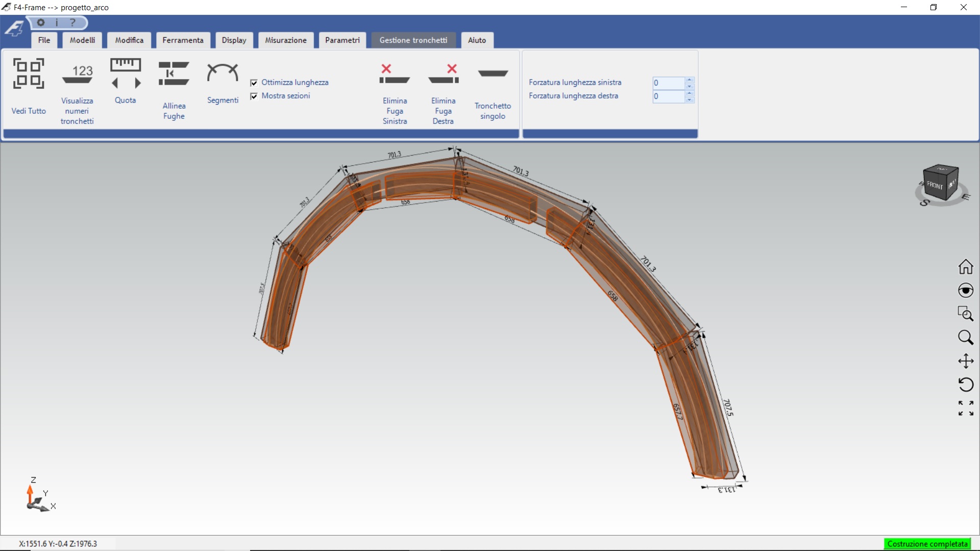Click Elimina Fuga Sinistra icon
The image size is (980, 551).
pyautogui.click(x=395, y=74)
